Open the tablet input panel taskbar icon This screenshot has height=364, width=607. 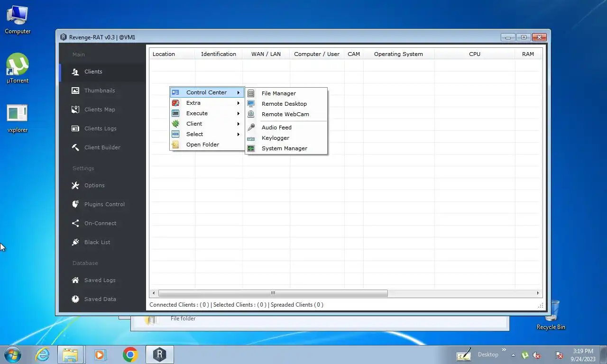click(464, 355)
